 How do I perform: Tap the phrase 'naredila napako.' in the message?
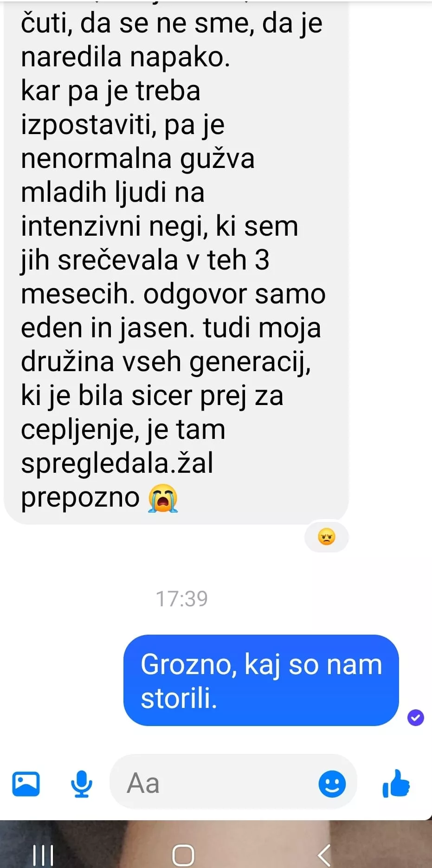(125, 57)
